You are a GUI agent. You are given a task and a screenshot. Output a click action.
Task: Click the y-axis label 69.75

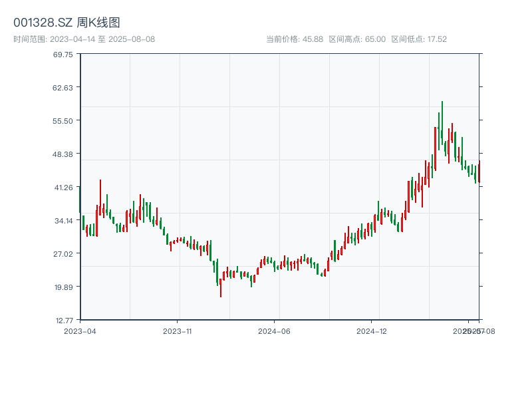[x=63, y=55]
